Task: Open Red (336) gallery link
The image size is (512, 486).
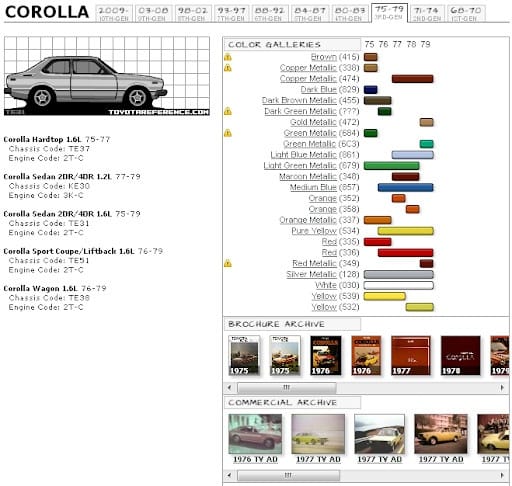Action: click(x=329, y=253)
